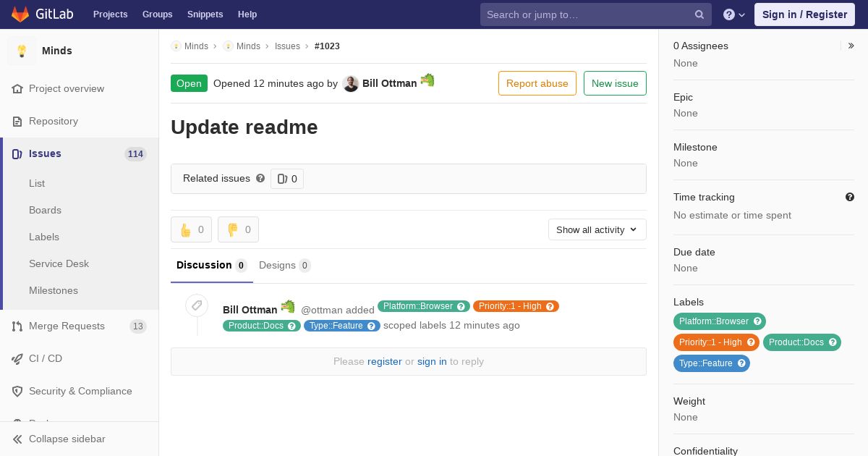This screenshot has width=868, height=456.
Task: Add a thumbs down reaction
Action: pos(238,229)
